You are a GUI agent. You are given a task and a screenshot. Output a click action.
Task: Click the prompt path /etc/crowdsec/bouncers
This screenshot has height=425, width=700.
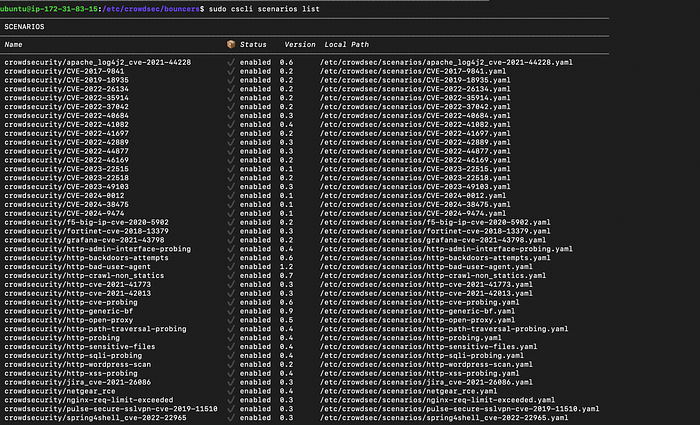(151, 9)
